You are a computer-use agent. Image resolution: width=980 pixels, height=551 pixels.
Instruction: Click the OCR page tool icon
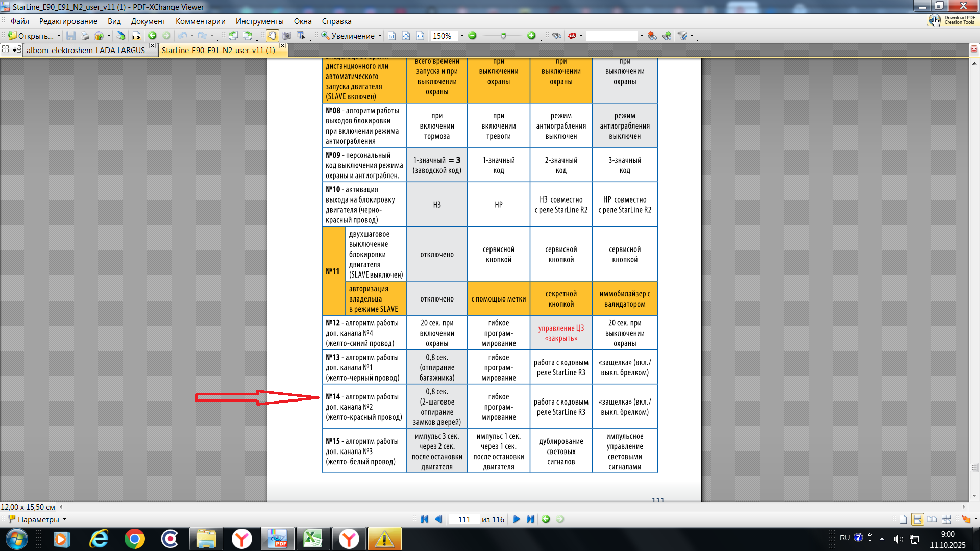tap(136, 36)
